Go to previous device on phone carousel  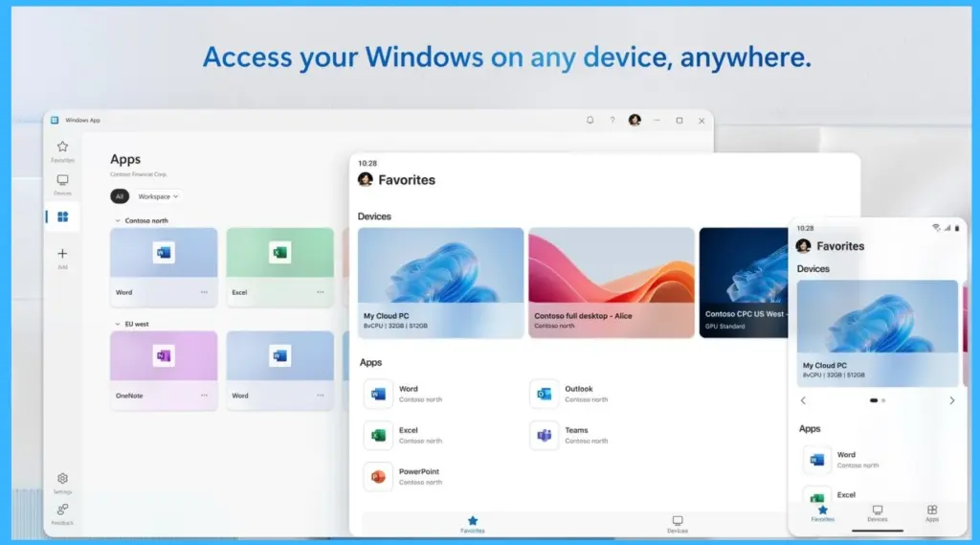tap(804, 400)
